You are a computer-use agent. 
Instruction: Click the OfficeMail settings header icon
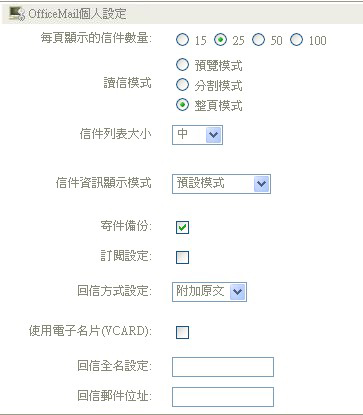(17, 14)
